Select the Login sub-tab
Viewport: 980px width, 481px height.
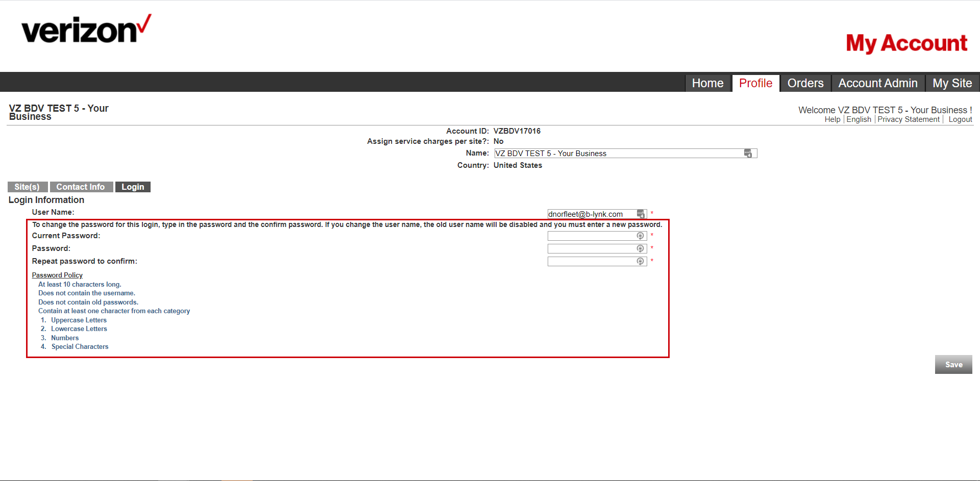[133, 187]
